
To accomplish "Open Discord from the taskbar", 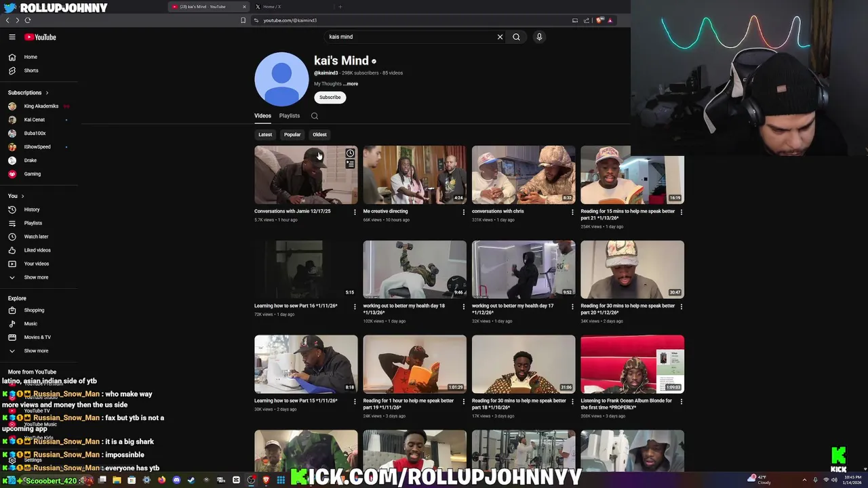I will [176, 481].
